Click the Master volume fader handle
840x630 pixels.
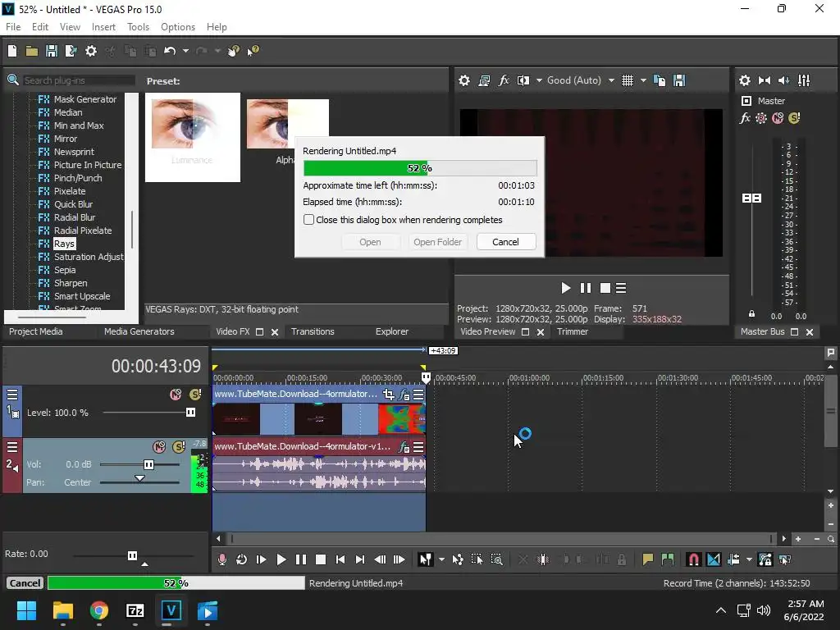coord(751,199)
